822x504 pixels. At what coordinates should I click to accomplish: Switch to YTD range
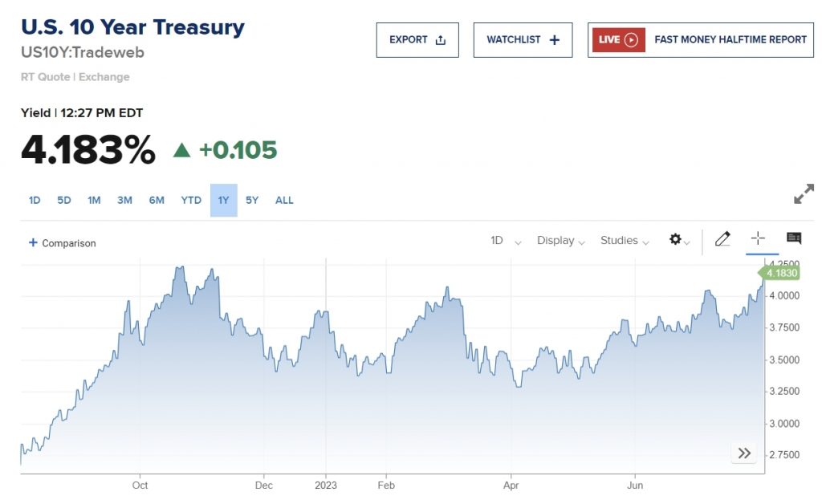click(x=191, y=200)
